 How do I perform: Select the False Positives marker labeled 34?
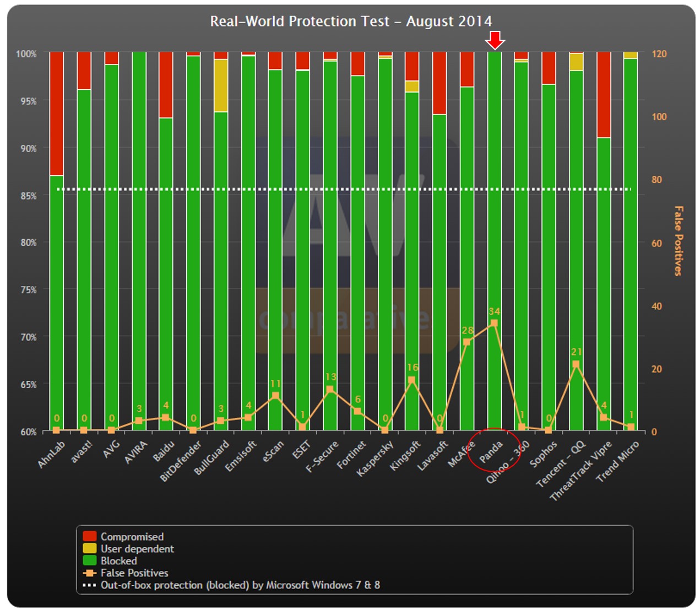pos(494,323)
